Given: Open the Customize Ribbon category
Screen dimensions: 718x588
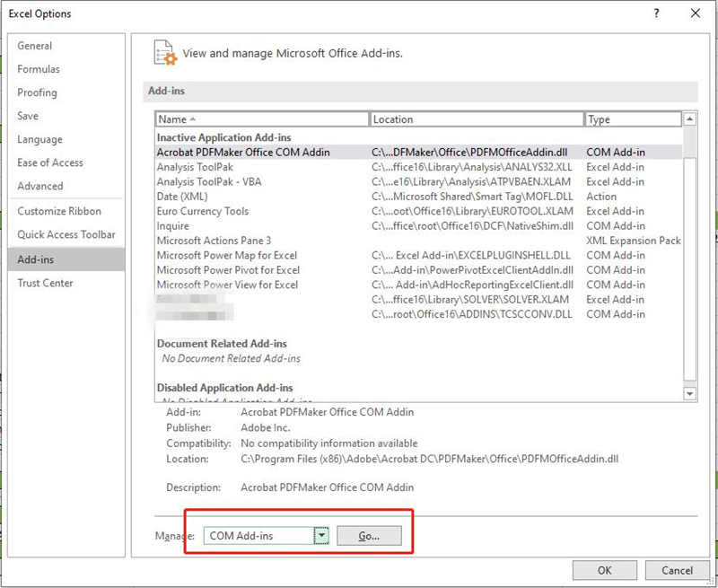Looking at the screenshot, I should (59, 211).
